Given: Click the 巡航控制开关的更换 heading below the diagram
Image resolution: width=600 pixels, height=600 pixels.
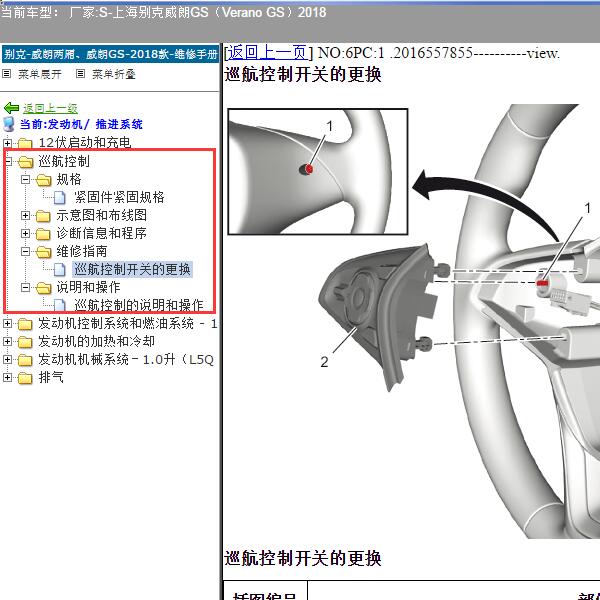Looking at the screenshot, I should (303, 558).
